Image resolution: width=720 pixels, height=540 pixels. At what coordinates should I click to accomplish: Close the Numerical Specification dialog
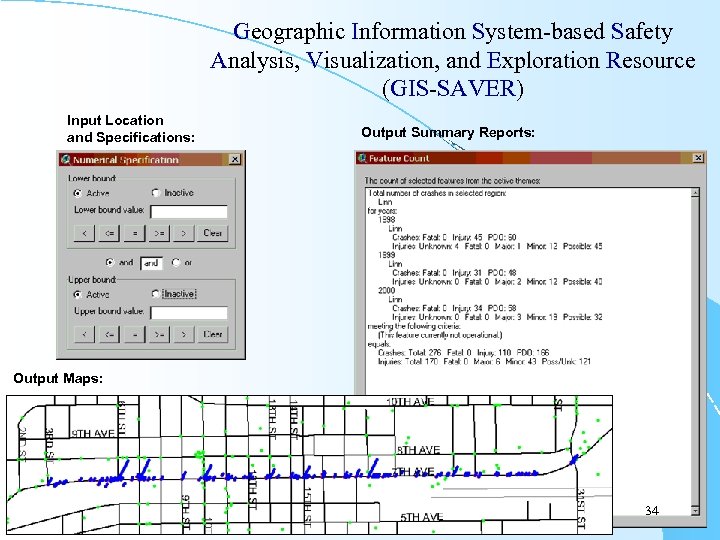tap(235, 159)
